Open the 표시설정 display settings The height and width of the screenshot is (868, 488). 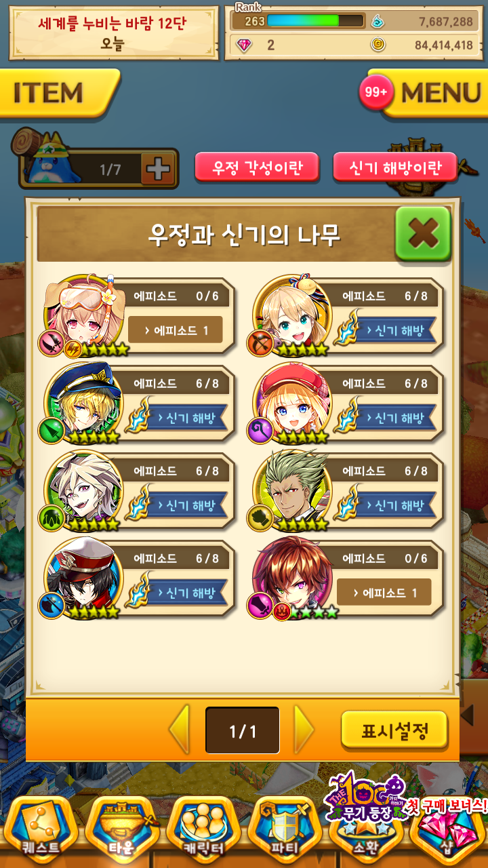tap(394, 731)
